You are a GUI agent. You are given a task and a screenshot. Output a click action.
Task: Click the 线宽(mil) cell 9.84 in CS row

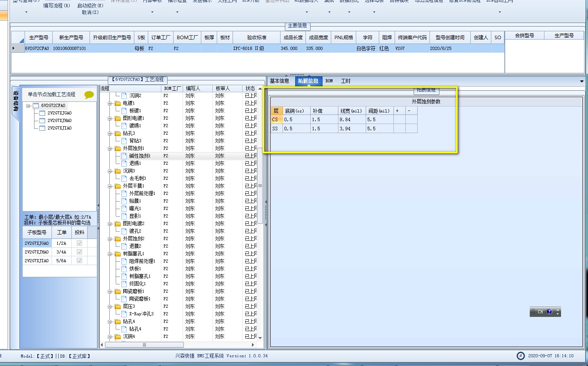click(352, 120)
